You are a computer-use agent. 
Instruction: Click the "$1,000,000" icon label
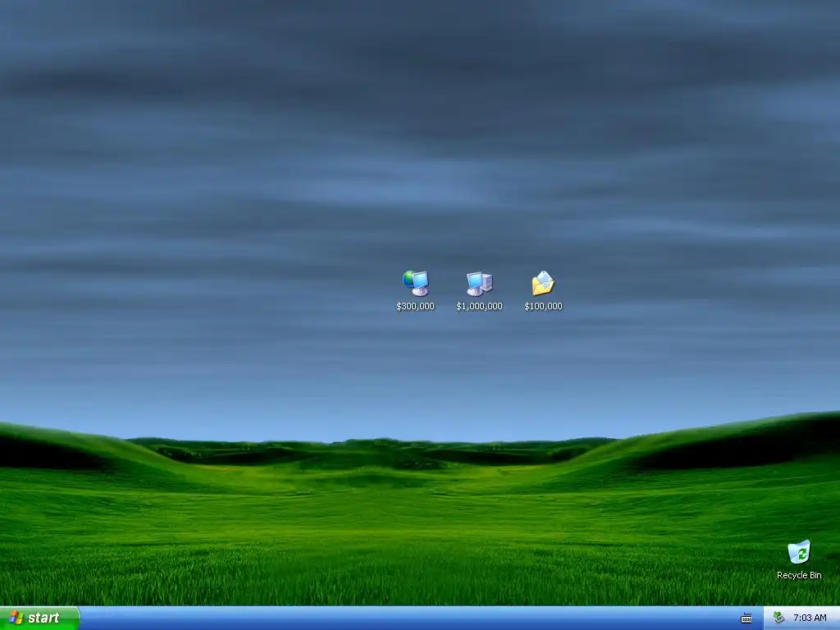pyautogui.click(x=479, y=307)
